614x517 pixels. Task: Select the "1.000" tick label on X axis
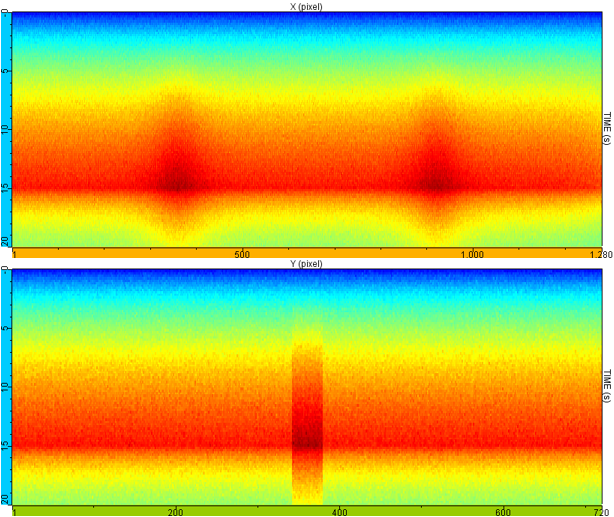(x=472, y=255)
